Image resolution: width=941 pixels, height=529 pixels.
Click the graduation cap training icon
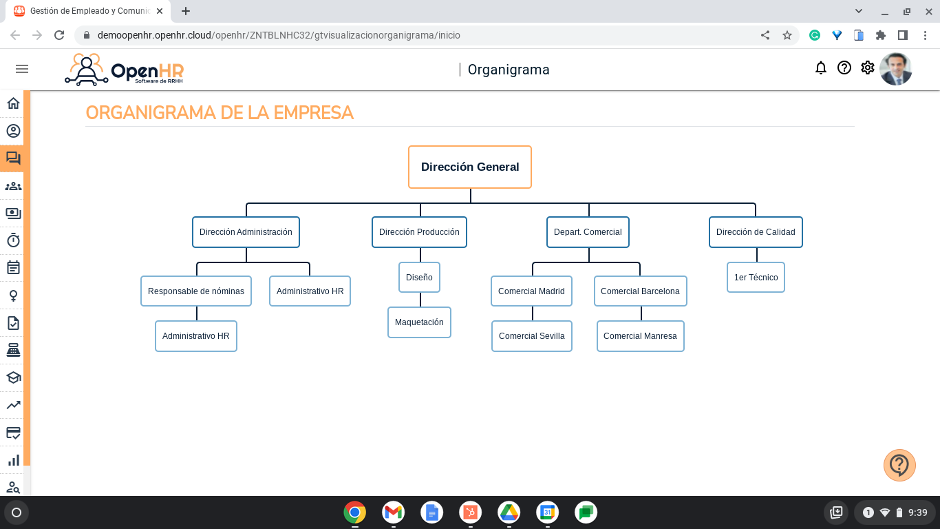click(x=13, y=378)
